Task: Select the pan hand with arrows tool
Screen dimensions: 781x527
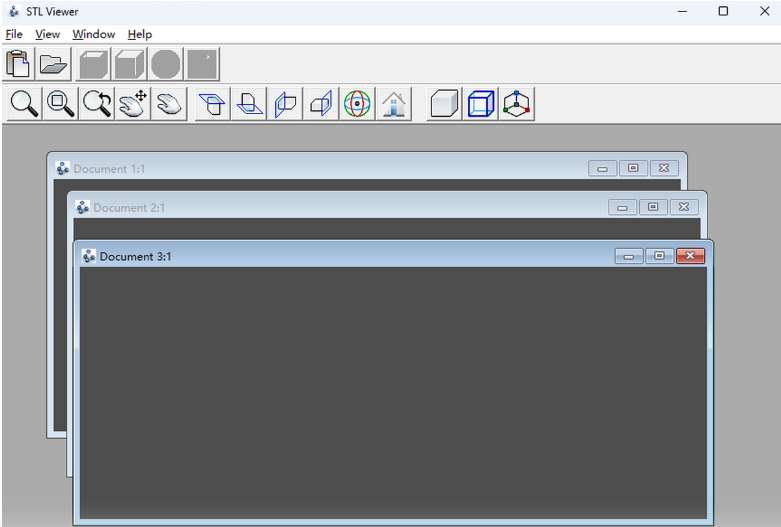Action: coord(133,103)
